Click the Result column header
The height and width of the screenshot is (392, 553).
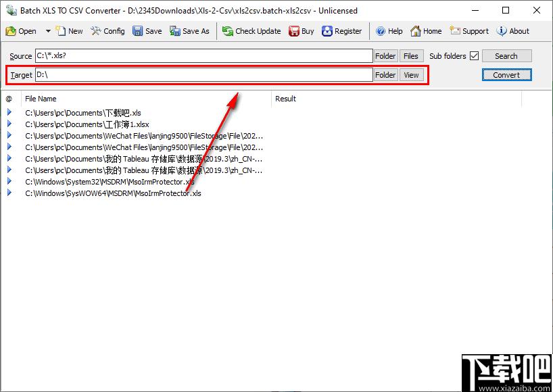[x=396, y=99]
